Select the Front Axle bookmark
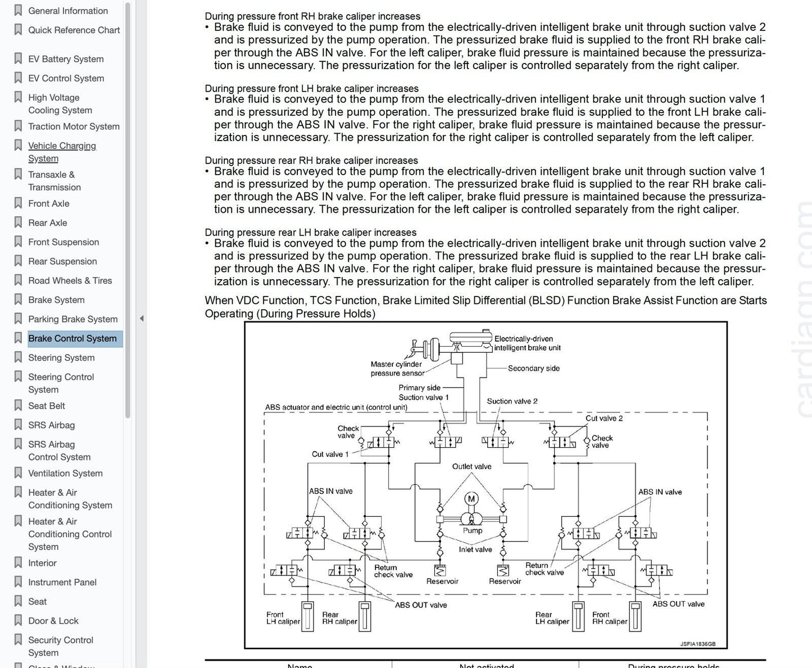Viewport: 812px width, 668px height. click(49, 203)
